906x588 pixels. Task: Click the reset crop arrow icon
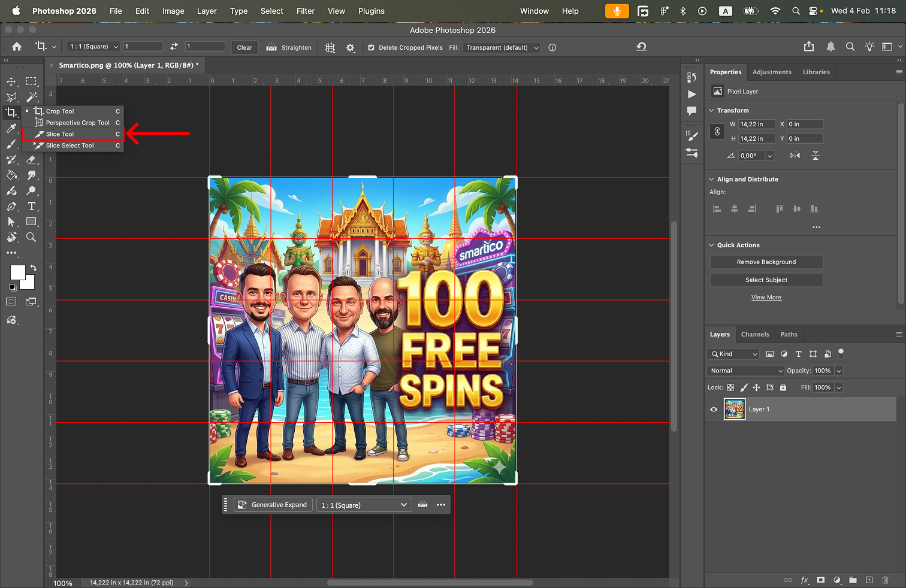(x=641, y=47)
